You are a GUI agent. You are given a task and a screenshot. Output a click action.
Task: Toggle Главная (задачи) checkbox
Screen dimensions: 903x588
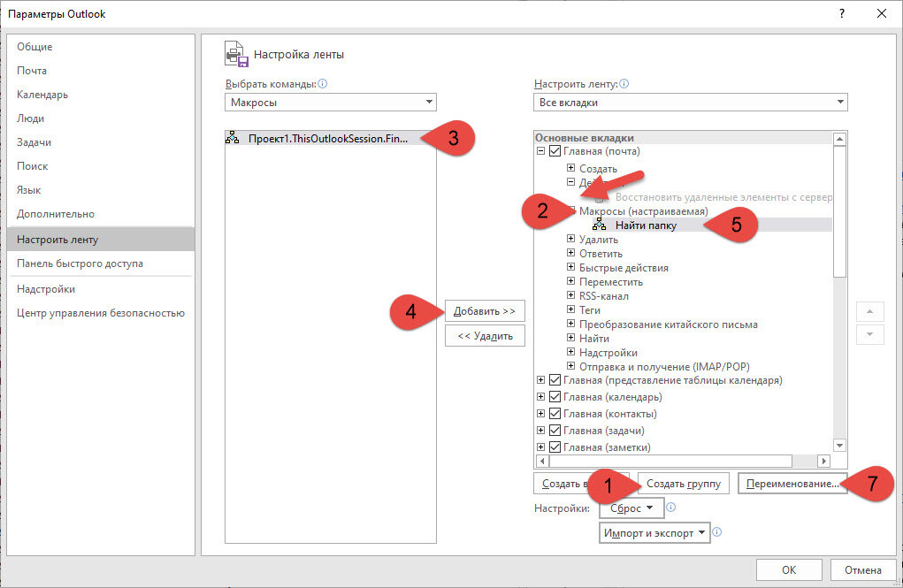point(555,431)
